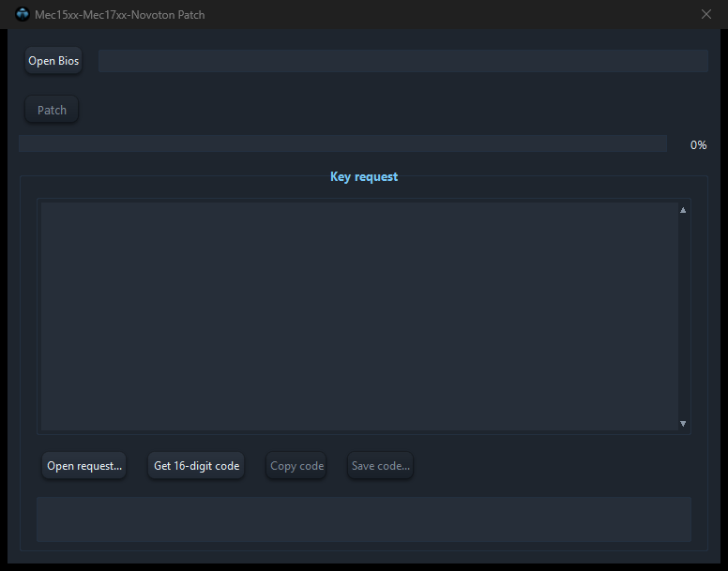
Task: Click the Copy code button
Action: [x=296, y=466]
